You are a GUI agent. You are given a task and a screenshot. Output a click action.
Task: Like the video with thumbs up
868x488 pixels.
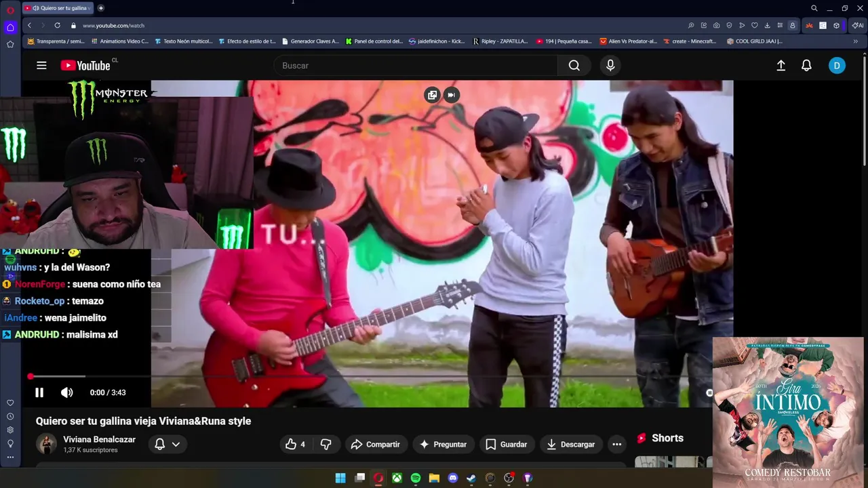(295, 445)
